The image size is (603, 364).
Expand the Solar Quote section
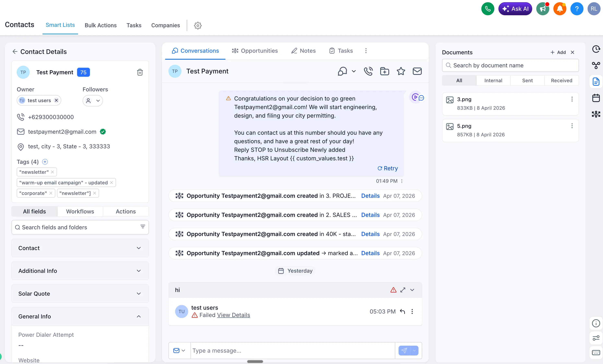[x=139, y=294]
